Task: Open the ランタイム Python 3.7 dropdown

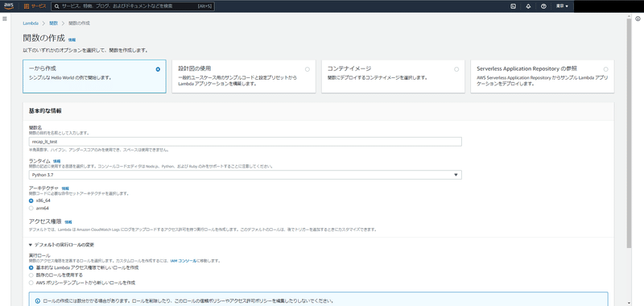Action: 246,175
